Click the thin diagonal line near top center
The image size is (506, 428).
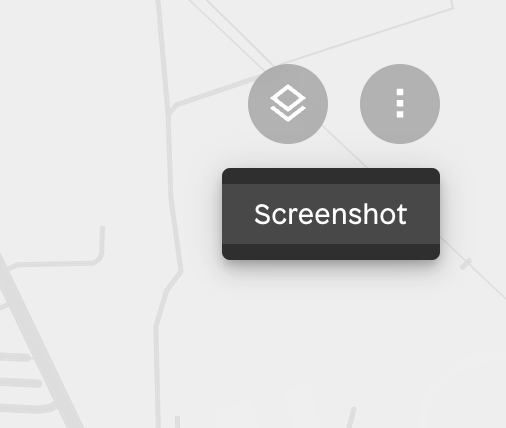[230, 32]
